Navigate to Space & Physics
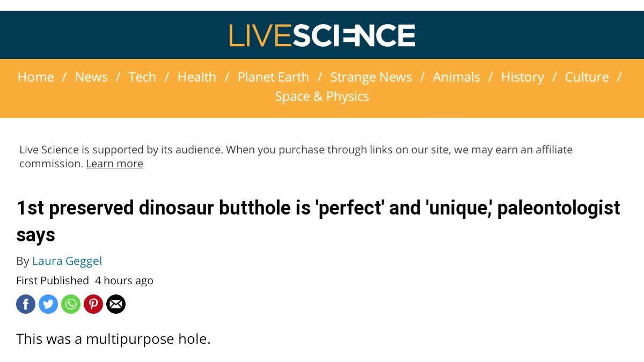The image size is (644, 362). click(x=321, y=96)
